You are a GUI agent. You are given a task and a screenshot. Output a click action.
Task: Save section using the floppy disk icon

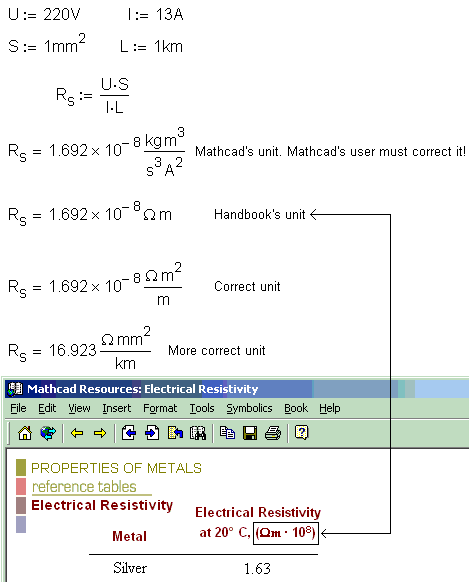click(x=250, y=433)
